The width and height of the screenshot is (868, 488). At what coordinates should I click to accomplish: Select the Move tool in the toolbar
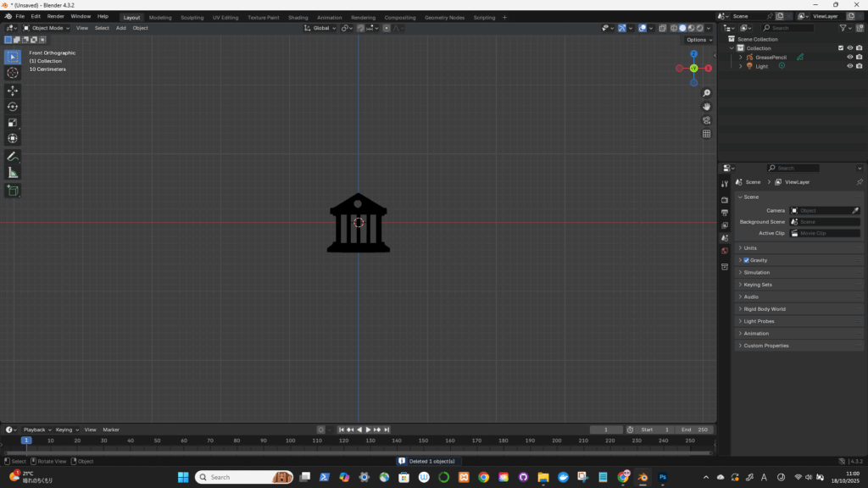13,90
